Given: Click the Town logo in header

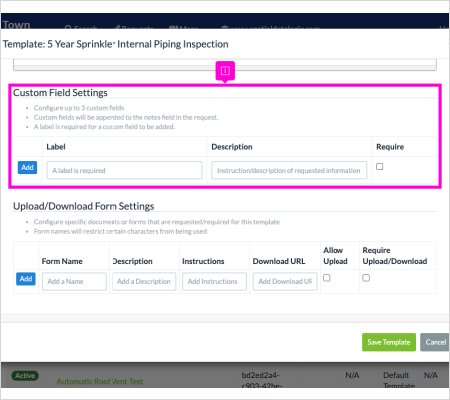Looking at the screenshot, I should click(16, 24).
